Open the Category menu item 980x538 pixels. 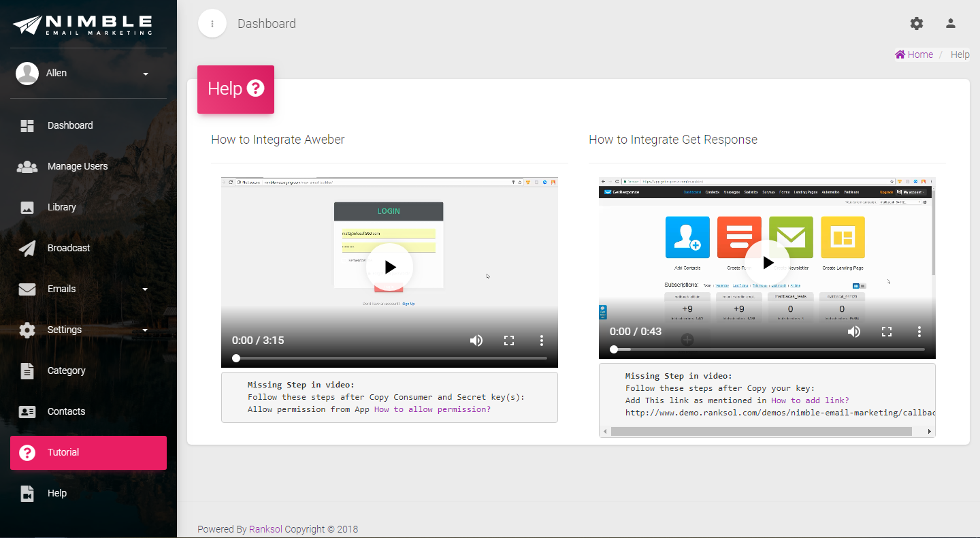(88, 370)
